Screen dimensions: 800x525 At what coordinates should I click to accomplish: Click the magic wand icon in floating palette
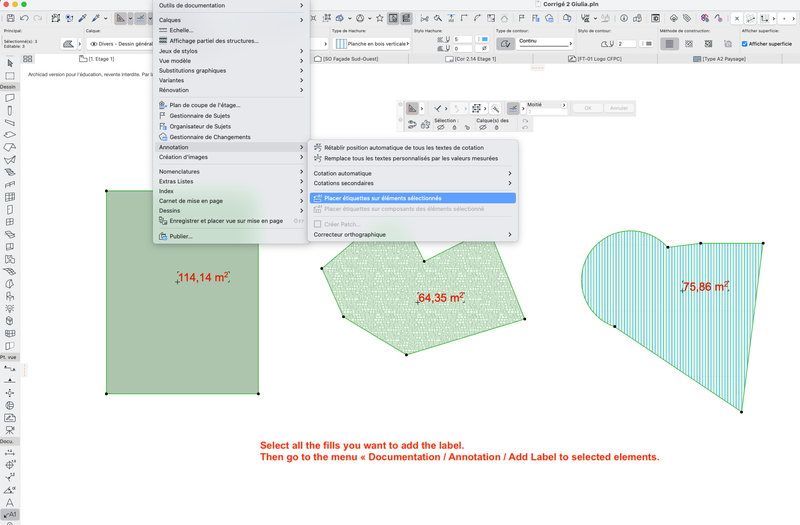(495, 108)
